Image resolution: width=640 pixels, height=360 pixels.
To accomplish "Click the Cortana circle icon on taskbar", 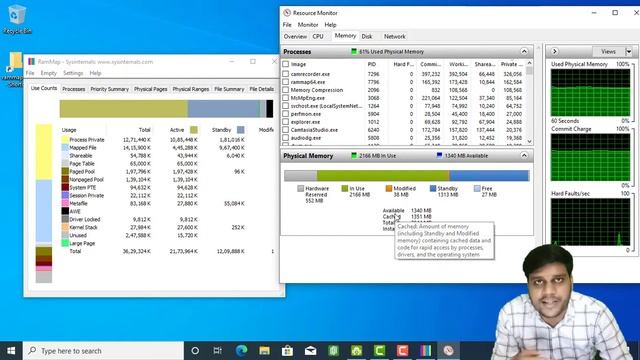I will 195,351.
